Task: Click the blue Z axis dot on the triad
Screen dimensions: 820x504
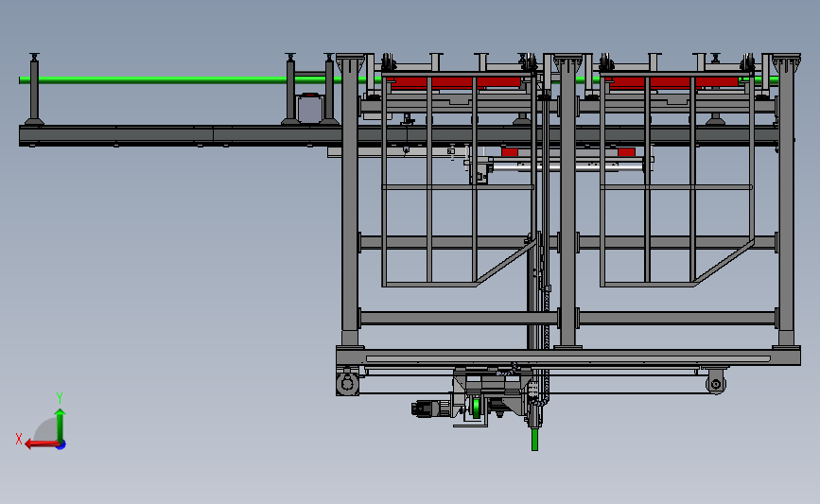Action: coord(61,445)
